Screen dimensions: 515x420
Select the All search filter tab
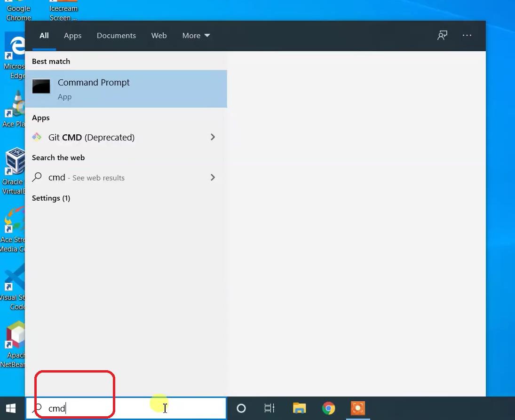(x=44, y=35)
